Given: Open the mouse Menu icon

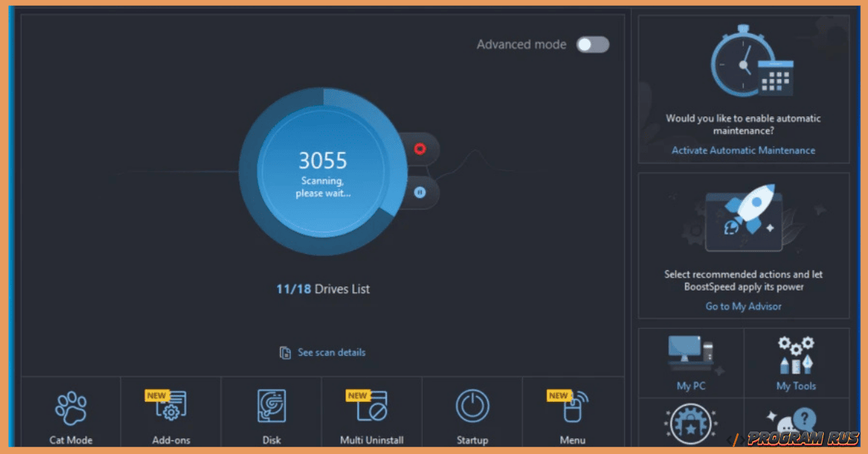Looking at the screenshot, I should click(573, 407).
